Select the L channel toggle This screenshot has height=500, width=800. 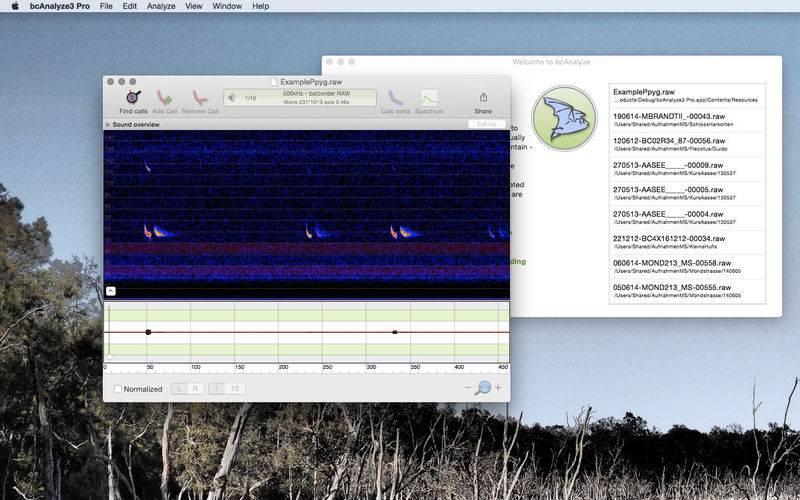180,389
